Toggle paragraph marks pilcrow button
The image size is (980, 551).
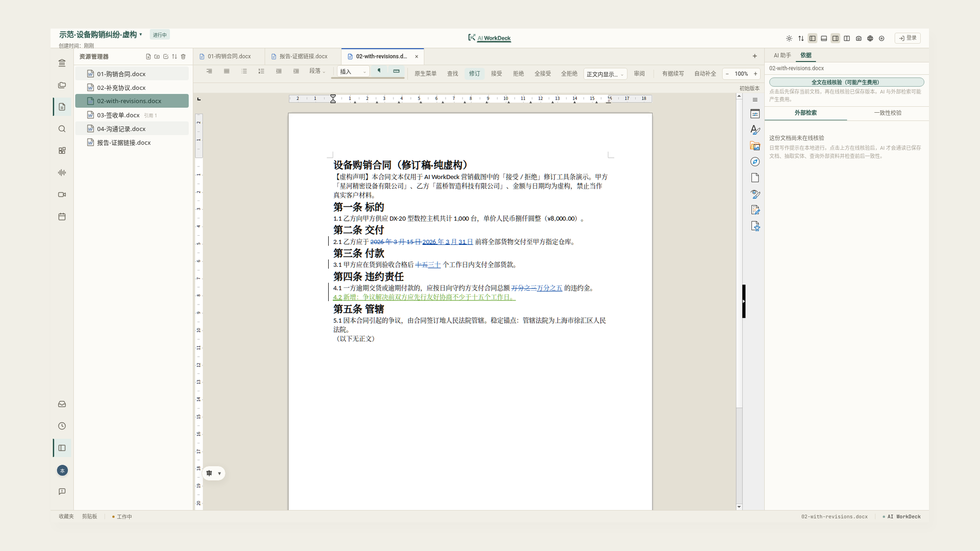pyautogui.click(x=379, y=71)
